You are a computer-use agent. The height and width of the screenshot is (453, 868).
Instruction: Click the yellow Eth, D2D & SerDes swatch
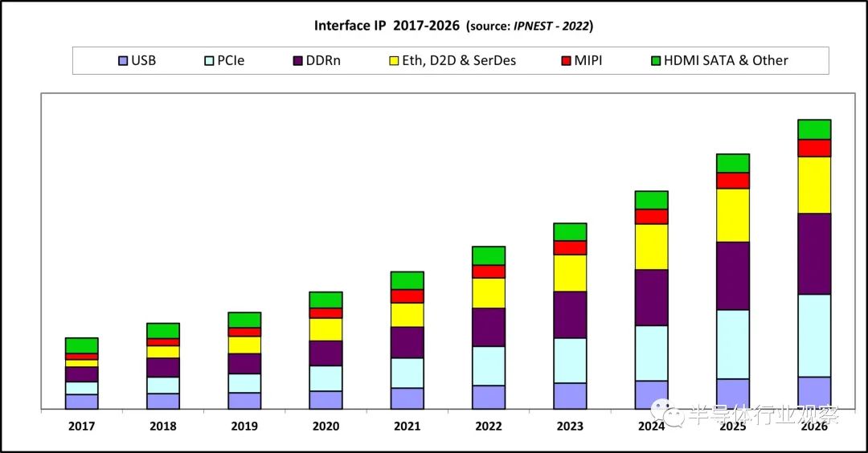coord(394,61)
